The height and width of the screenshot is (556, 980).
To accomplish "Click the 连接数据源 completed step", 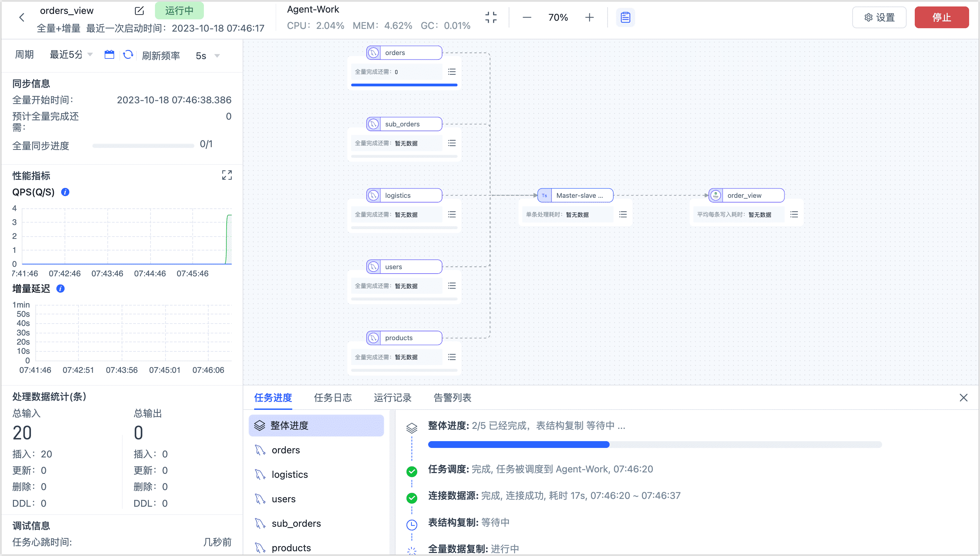I will 554,495.
